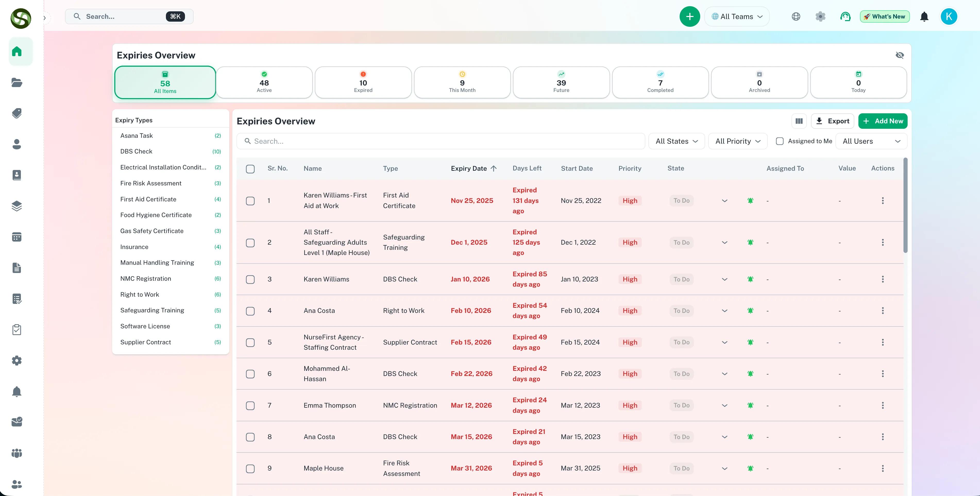
Task: Tick the select-all checkbox in table header
Action: point(250,168)
